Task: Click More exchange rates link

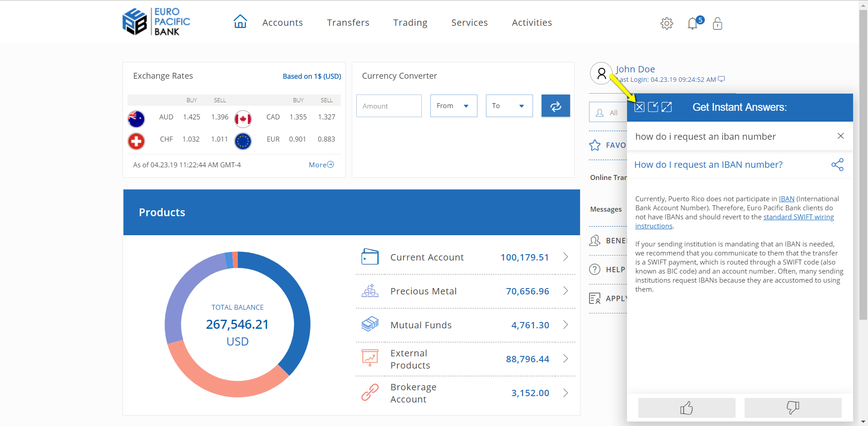Action: click(x=321, y=165)
